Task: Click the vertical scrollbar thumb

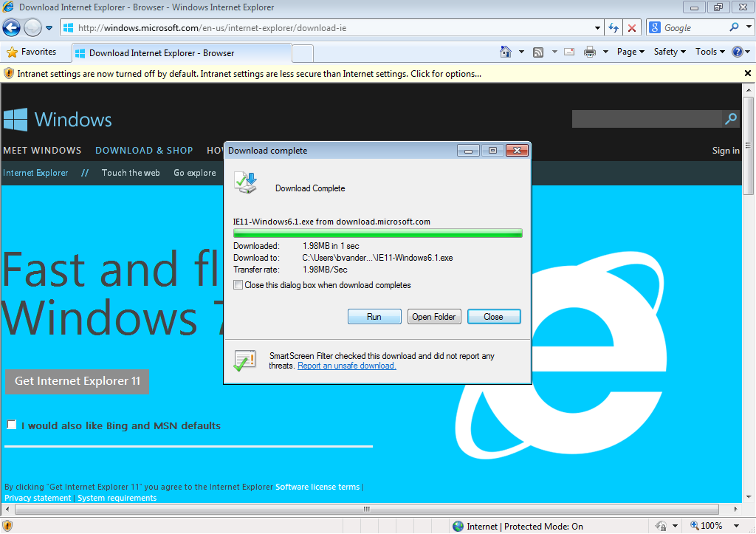Action: (748, 146)
